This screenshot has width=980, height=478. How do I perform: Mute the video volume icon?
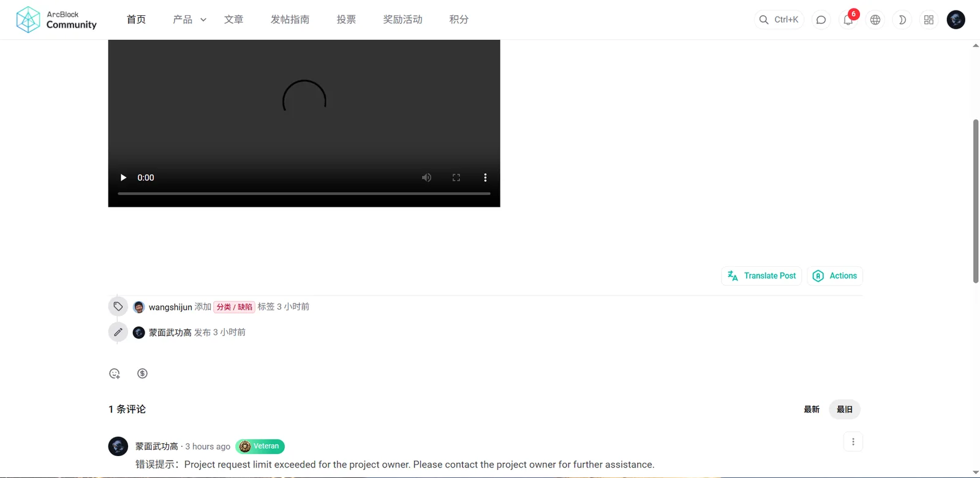pos(426,177)
